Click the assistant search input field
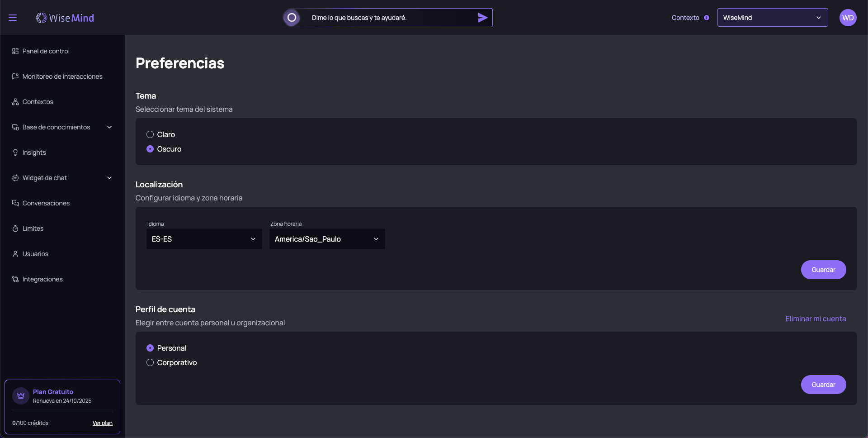The image size is (868, 438). tap(389, 18)
